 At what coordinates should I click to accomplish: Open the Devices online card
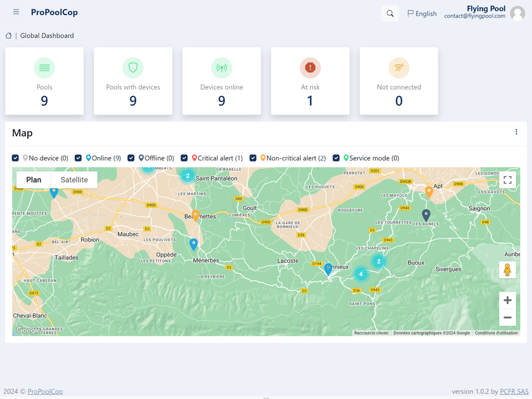221,81
